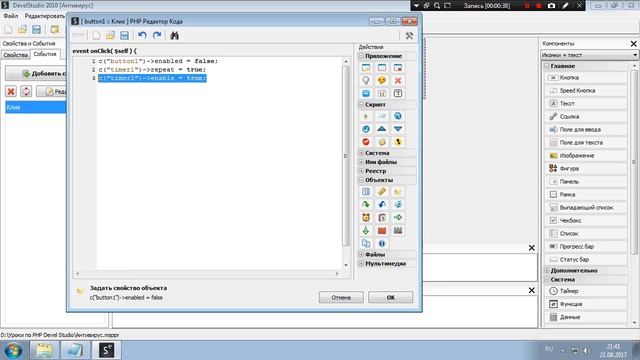Select the yellow smiley action icon
This screenshot has width=640, height=360.
382,80
